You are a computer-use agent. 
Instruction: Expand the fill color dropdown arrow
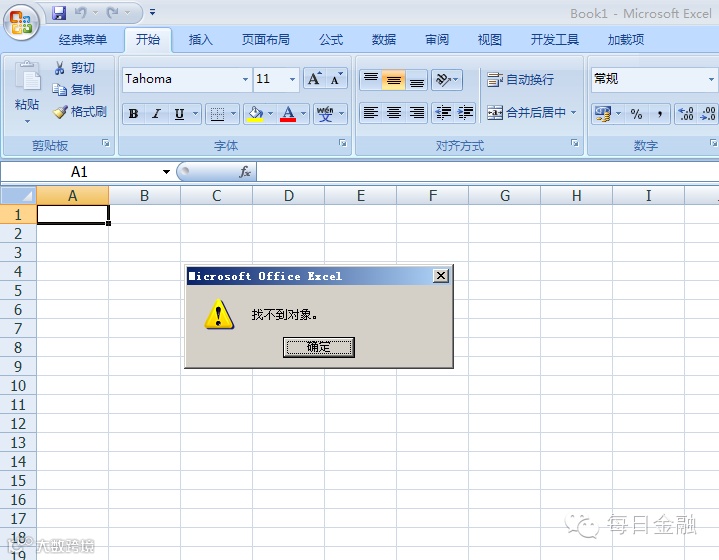coord(271,114)
